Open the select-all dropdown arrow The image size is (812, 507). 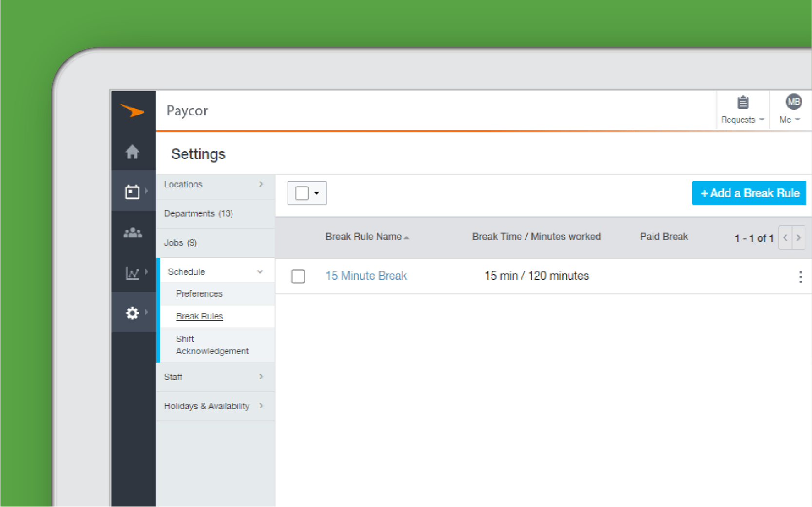coord(316,193)
